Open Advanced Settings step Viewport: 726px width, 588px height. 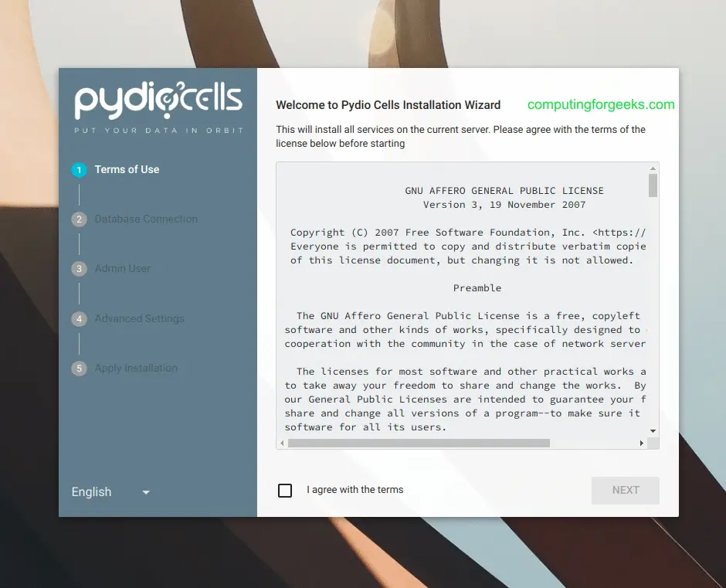click(139, 318)
